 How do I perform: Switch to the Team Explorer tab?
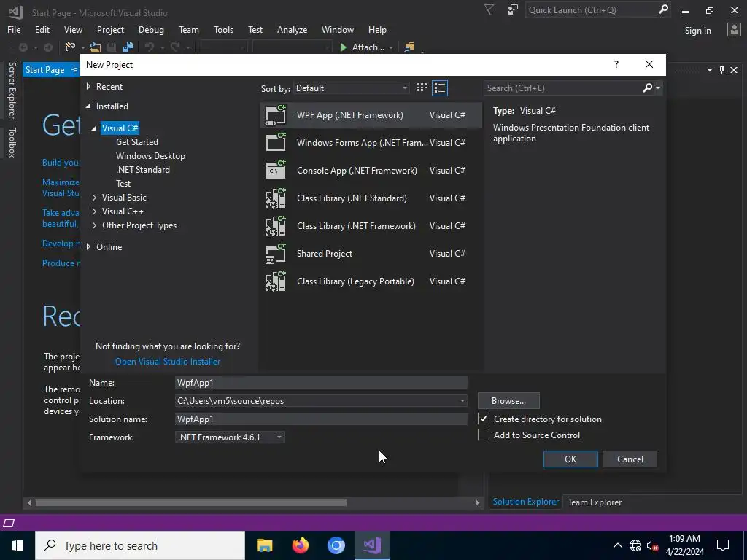tap(595, 502)
